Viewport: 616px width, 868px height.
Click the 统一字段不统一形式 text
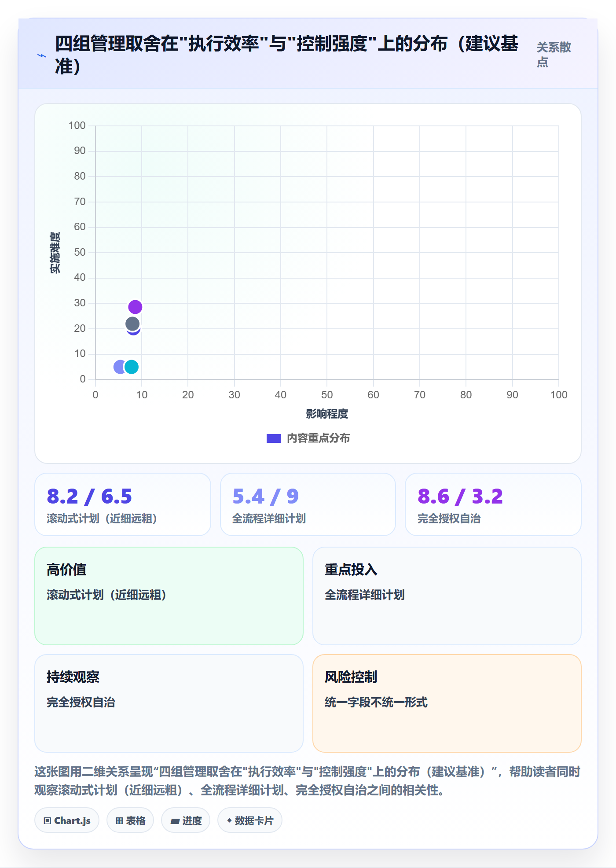coord(376,702)
